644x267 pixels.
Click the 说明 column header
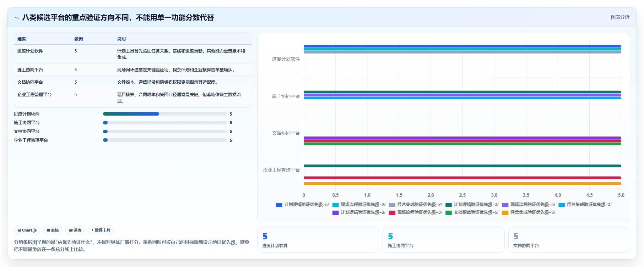121,39
